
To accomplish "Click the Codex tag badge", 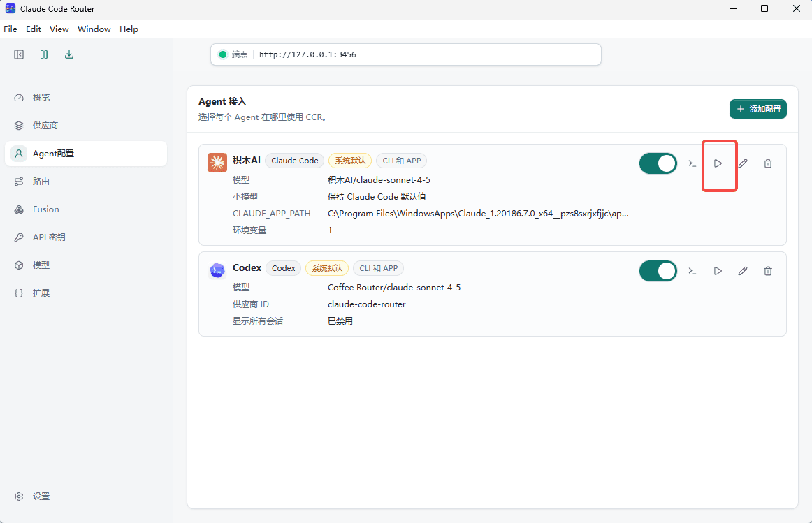I will (x=283, y=268).
